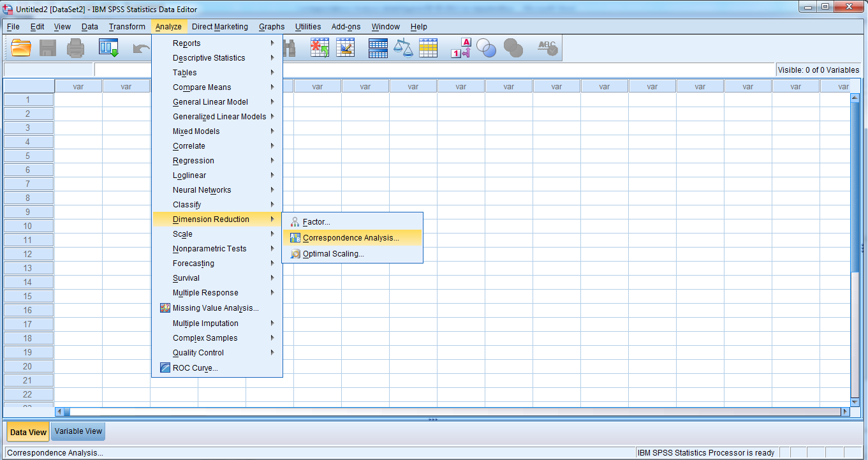Screen dimensions: 868x460
Task: Click the vertical scrollbar down arrow
Action: point(855,402)
